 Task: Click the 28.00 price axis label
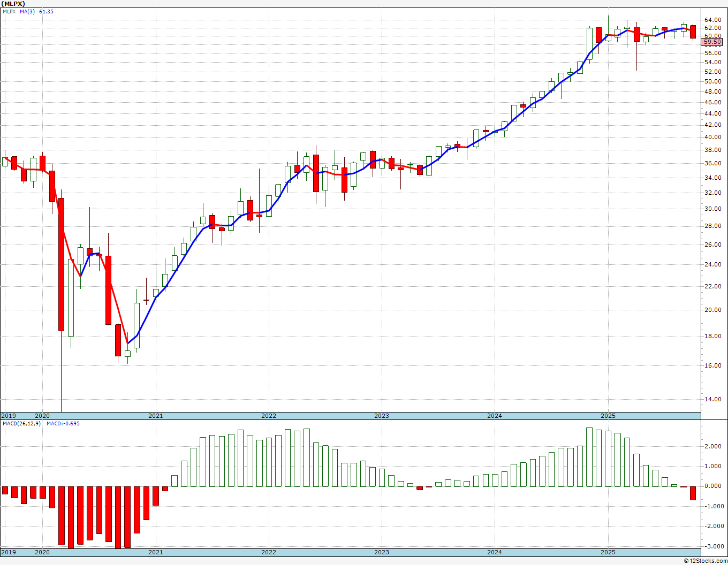[712, 226]
